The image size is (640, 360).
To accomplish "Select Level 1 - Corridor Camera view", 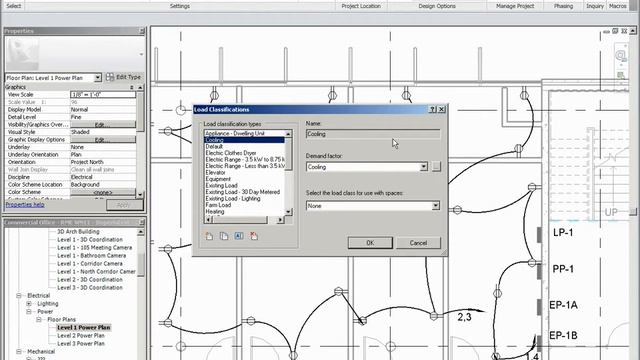I will [x=90, y=263].
